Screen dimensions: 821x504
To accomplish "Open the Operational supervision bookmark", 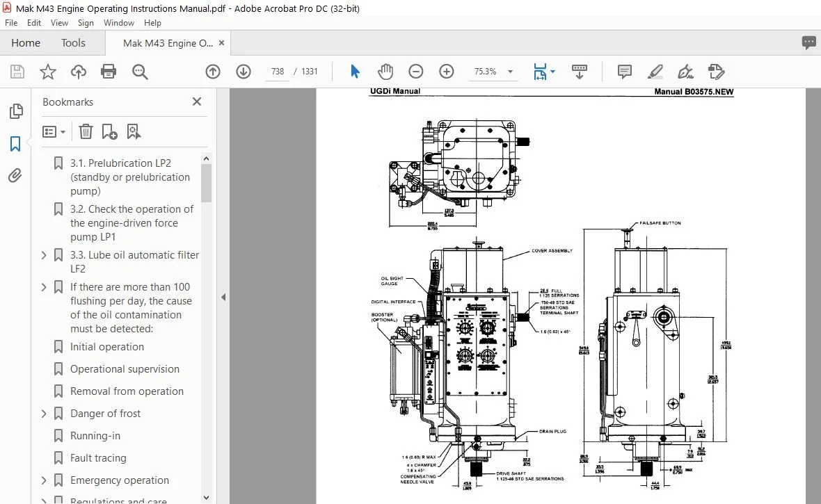I will tap(125, 369).
